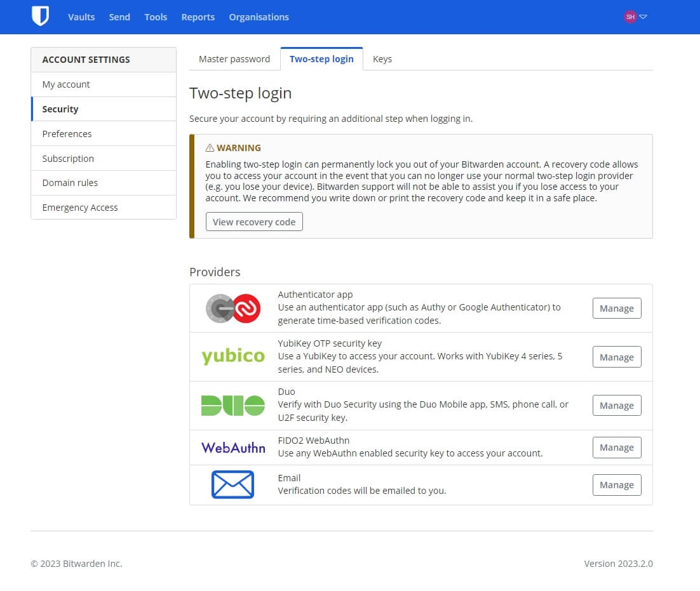Manage the Authenticator app provider
The height and width of the screenshot is (591, 700).
coord(617,309)
